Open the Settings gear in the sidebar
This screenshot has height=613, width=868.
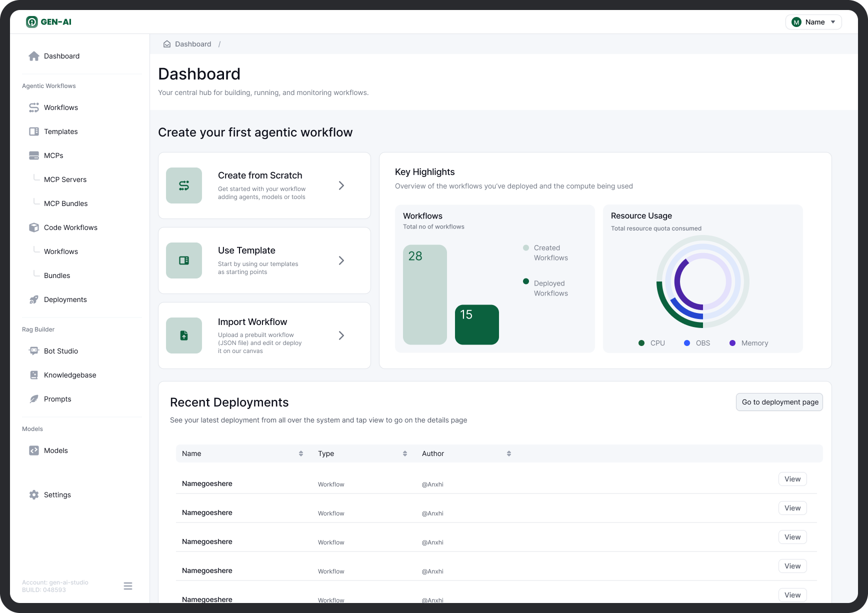click(x=33, y=494)
